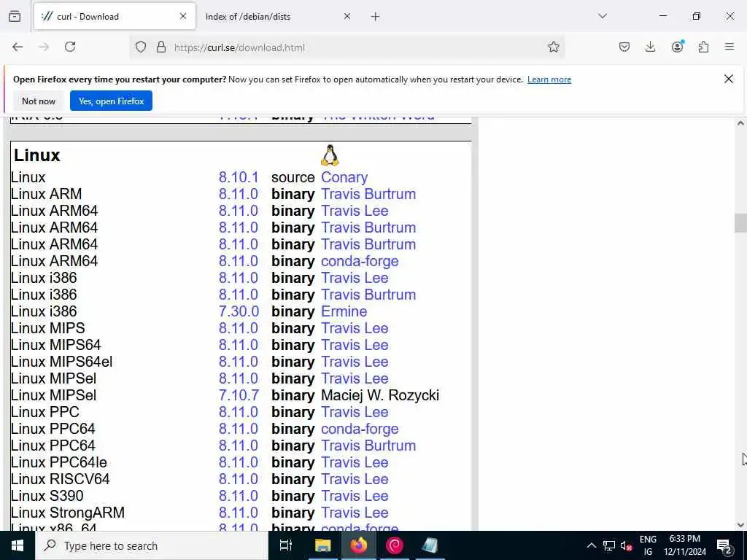Open the clock showing 6:33 PM

[x=684, y=545]
